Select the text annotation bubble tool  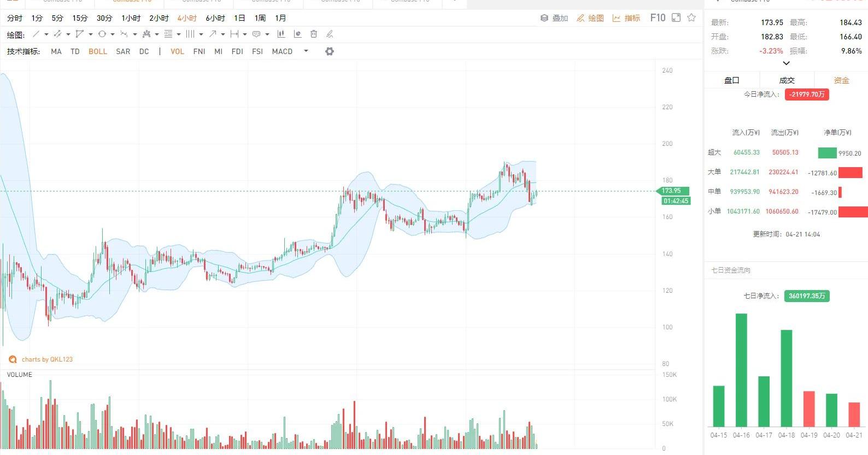[x=256, y=34]
